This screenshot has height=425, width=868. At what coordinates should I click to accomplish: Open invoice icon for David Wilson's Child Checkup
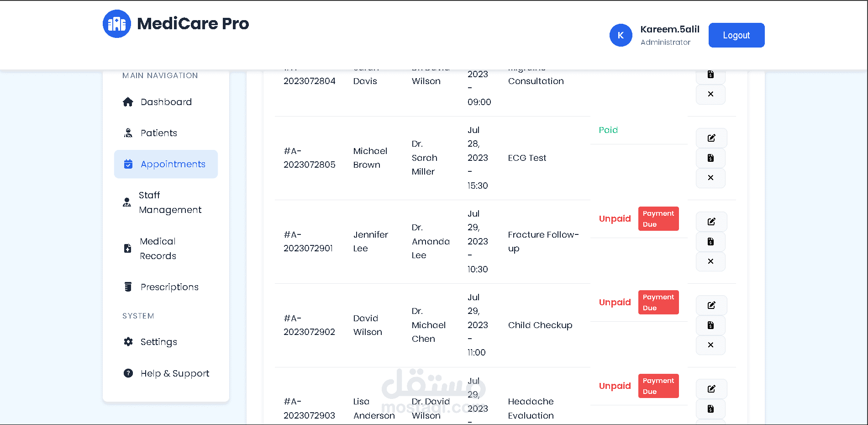(x=710, y=325)
